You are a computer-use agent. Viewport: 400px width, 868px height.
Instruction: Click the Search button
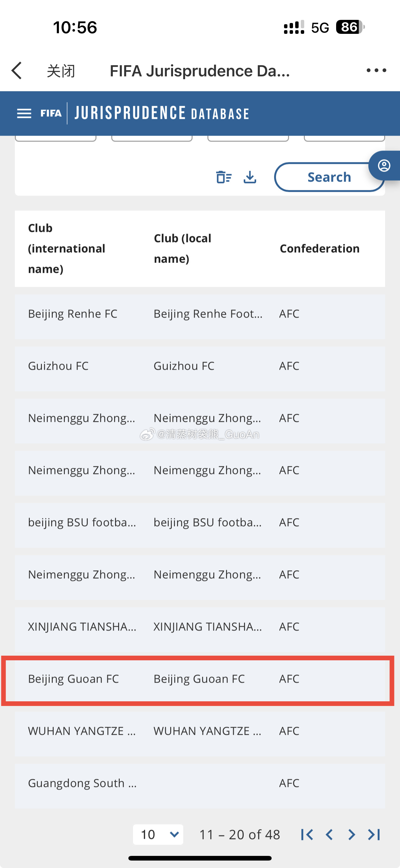tap(329, 177)
